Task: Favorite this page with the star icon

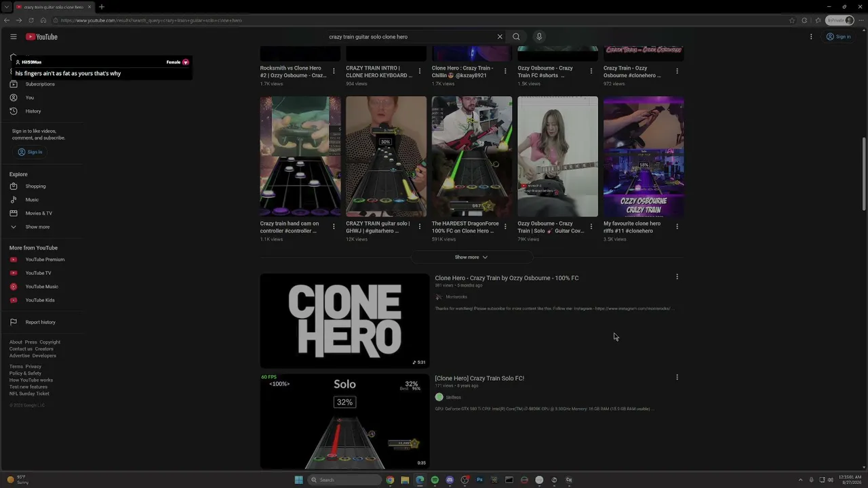Action: click(792, 20)
